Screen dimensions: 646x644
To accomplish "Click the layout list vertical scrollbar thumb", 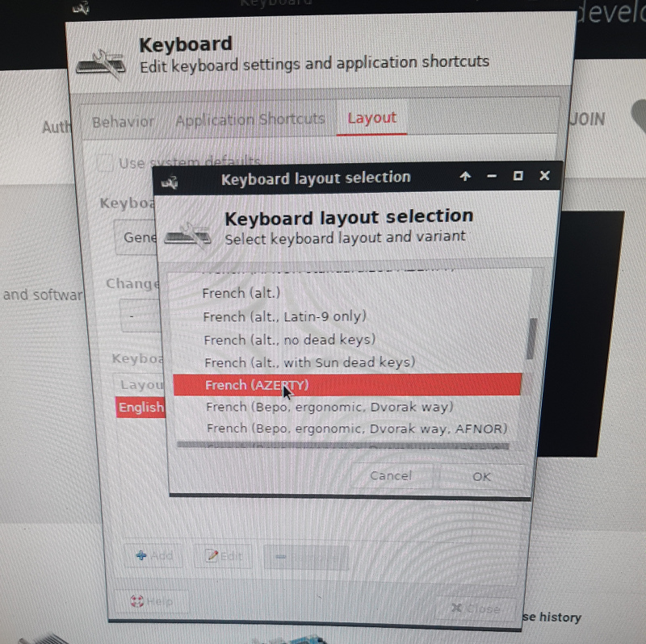I will click(531, 338).
